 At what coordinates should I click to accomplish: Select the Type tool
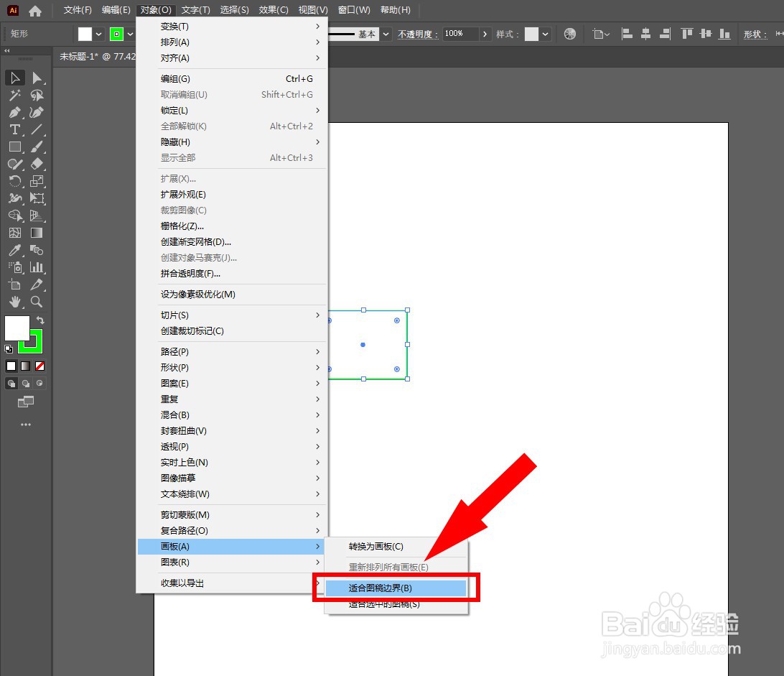point(15,129)
